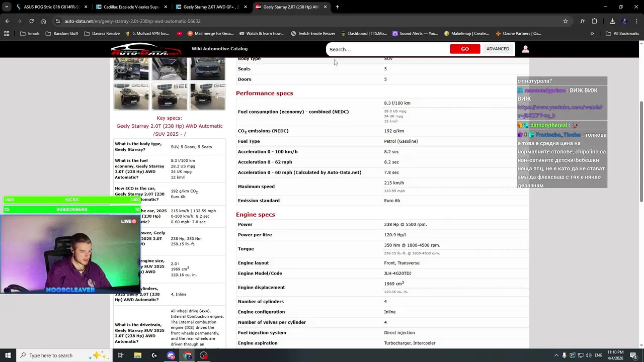
Task: Open the Emails bookmark folder
Action: (30, 34)
